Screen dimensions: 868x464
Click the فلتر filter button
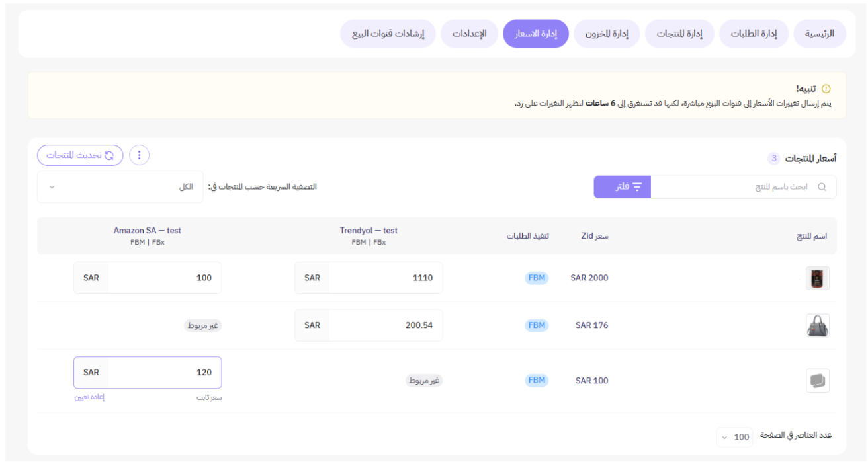623,187
